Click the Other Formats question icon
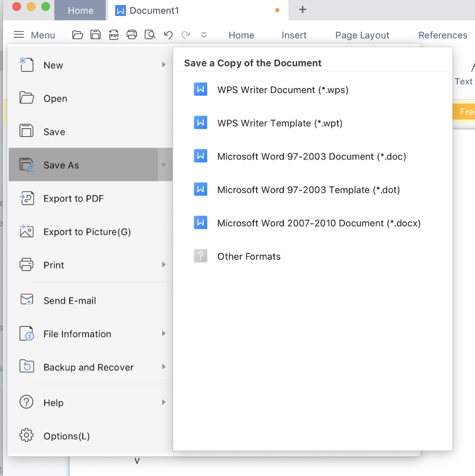The height and width of the screenshot is (476, 475). 201,256
